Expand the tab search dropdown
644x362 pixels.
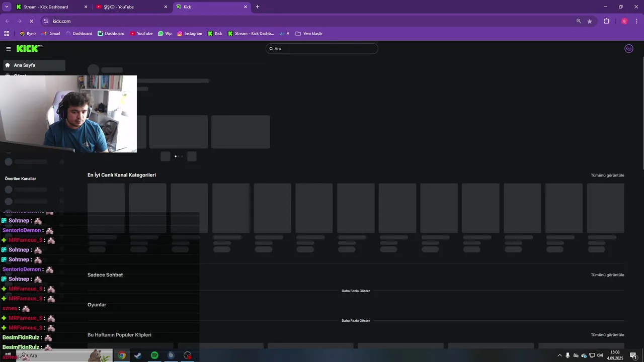(x=7, y=7)
